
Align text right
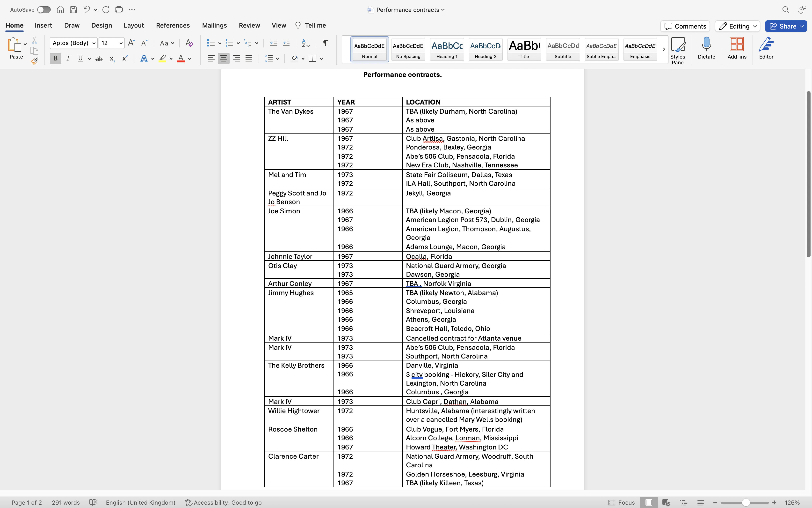coord(236,59)
